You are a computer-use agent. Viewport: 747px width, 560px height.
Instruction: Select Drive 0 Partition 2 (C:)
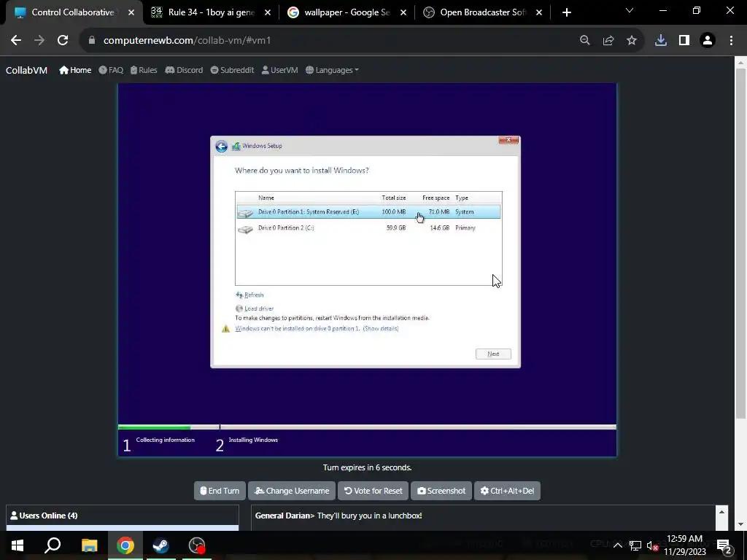(x=368, y=227)
